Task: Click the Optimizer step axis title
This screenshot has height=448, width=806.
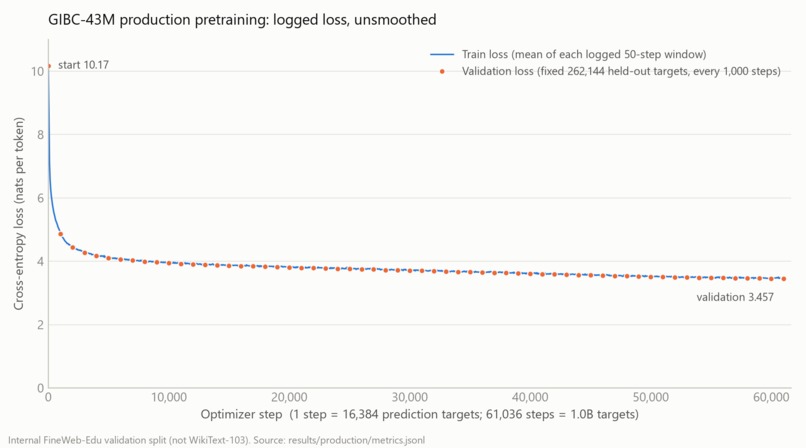Action: pos(419,415)
